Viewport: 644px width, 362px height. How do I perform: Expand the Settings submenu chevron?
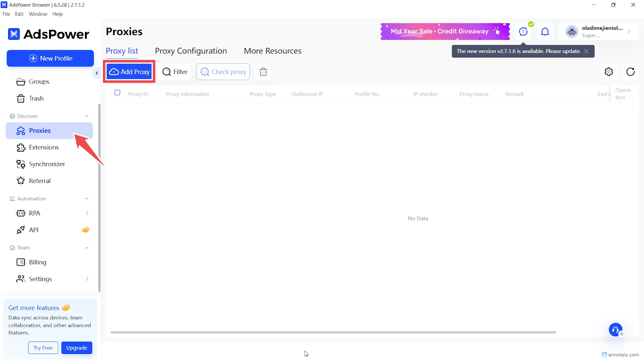tap(87, 279)
